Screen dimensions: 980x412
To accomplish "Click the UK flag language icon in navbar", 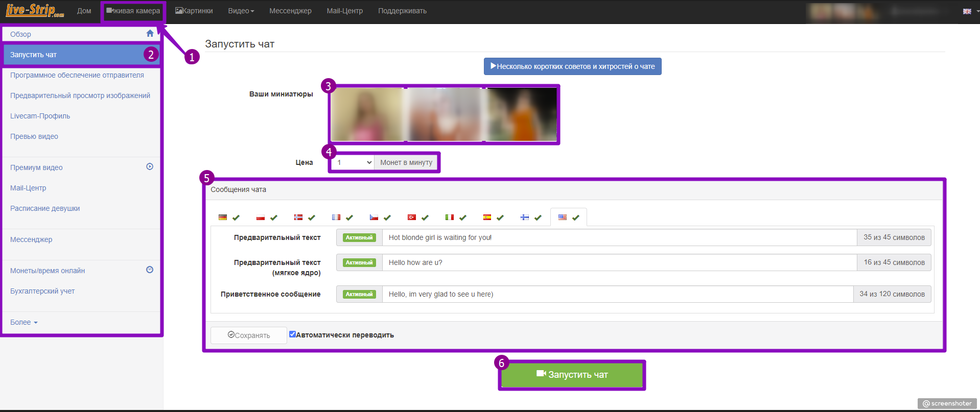I will (967, 11).
